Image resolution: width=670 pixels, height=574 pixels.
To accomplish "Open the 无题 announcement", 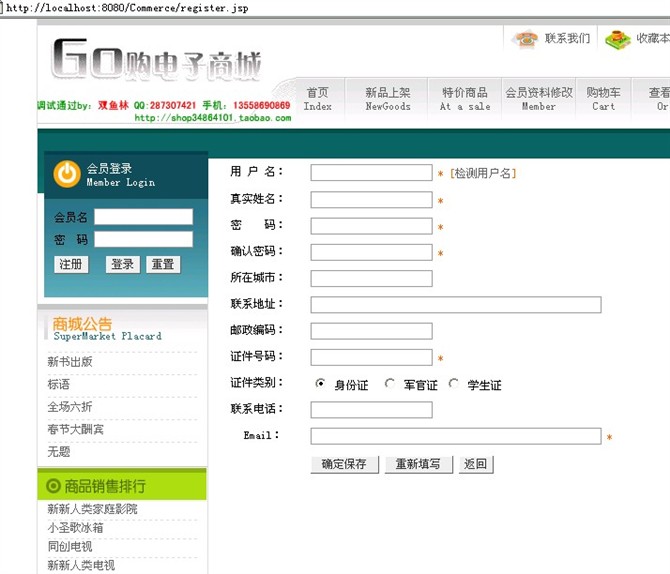I will point(59,452).
